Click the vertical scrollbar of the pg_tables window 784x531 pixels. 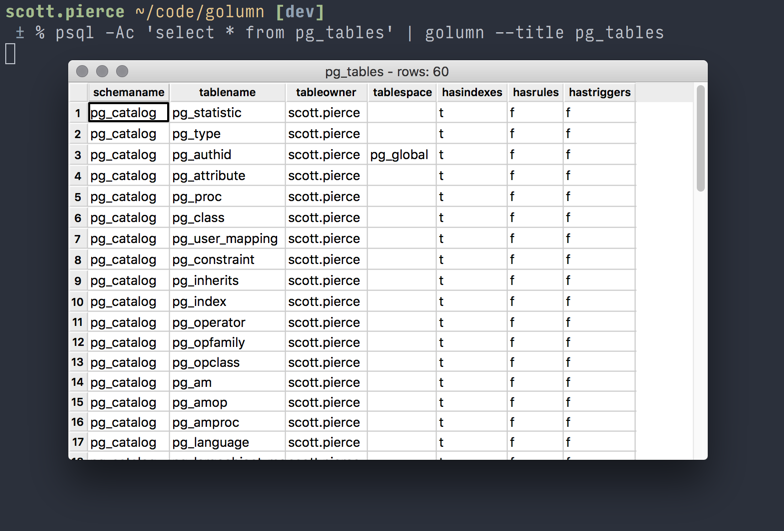[x=700, y=138]
